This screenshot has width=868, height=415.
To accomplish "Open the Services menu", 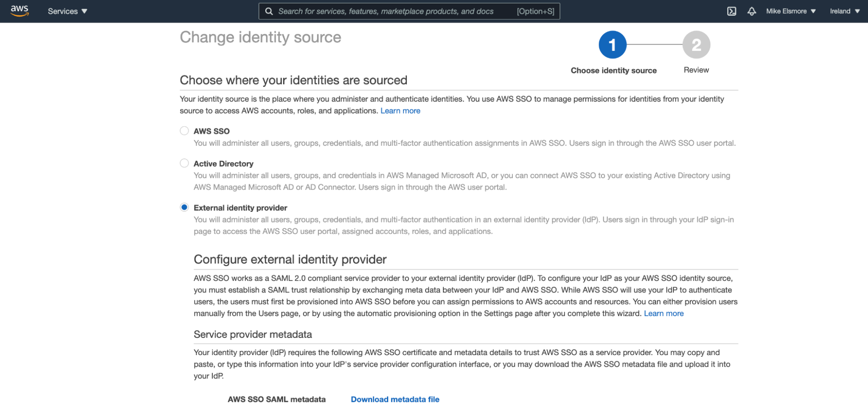I will [67, 11].
